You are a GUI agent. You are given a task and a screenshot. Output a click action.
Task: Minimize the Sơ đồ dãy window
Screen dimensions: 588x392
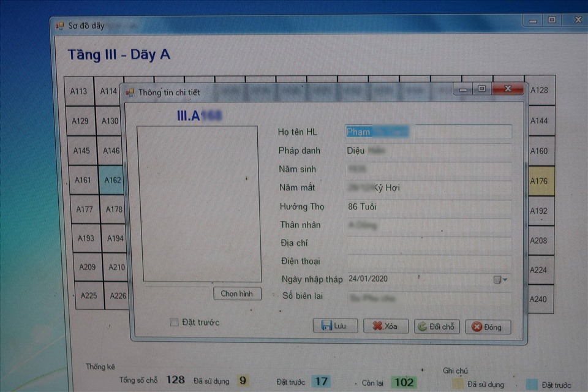(533, 21)
